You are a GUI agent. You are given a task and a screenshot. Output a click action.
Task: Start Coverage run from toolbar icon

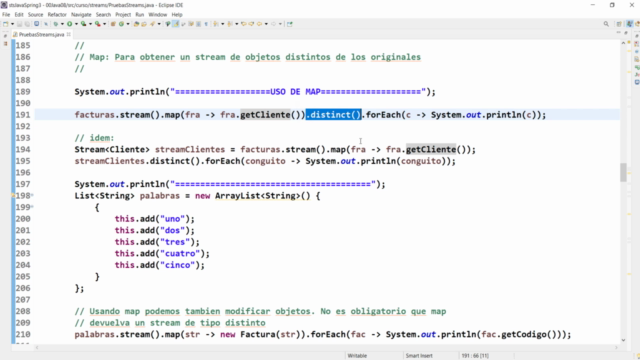point(83,24)
